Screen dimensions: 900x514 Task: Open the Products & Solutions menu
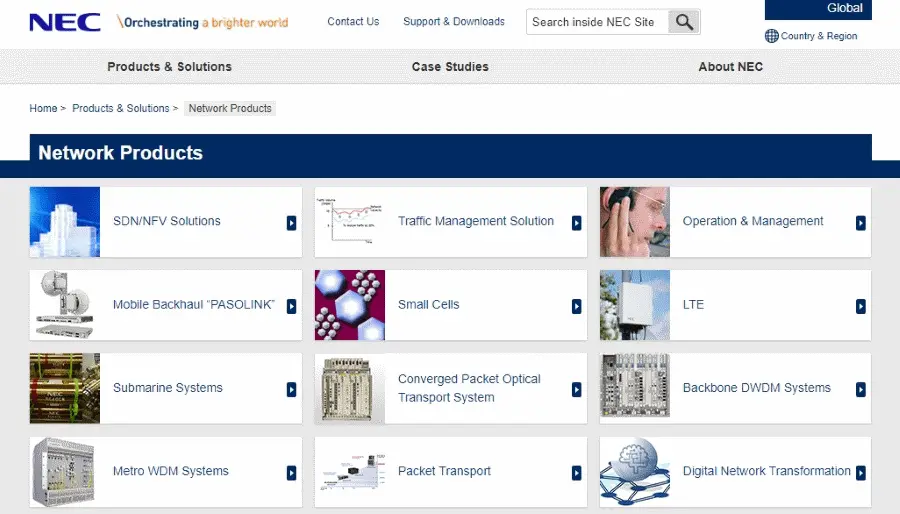click(169, 67)
